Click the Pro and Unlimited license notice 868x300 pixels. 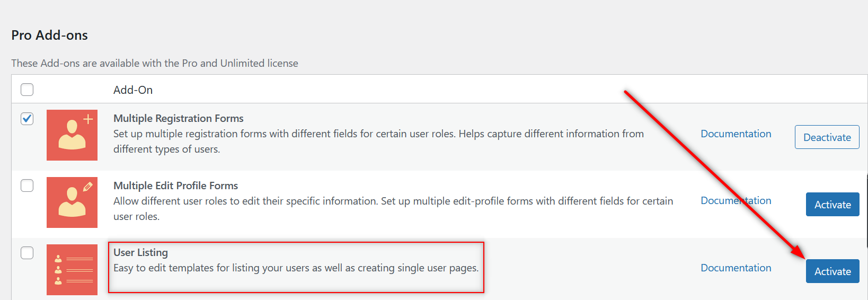click(x=155, y=63)
